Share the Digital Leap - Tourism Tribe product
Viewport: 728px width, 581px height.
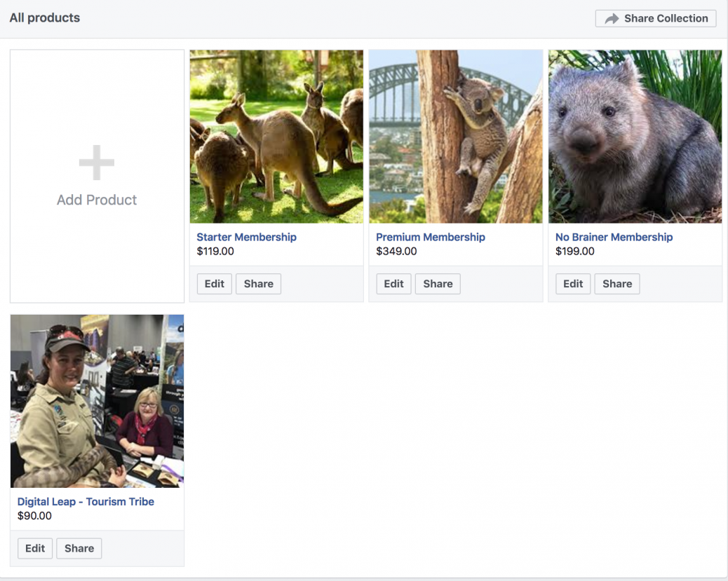tap(79, 548)
